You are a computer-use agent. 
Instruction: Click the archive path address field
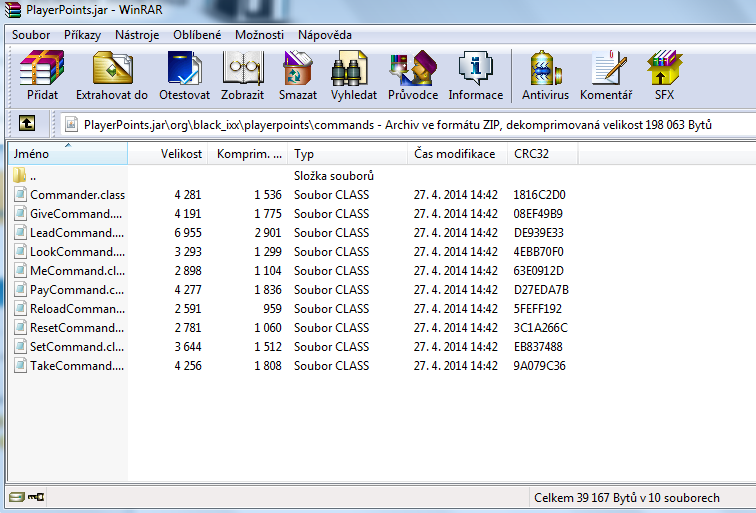400,124
